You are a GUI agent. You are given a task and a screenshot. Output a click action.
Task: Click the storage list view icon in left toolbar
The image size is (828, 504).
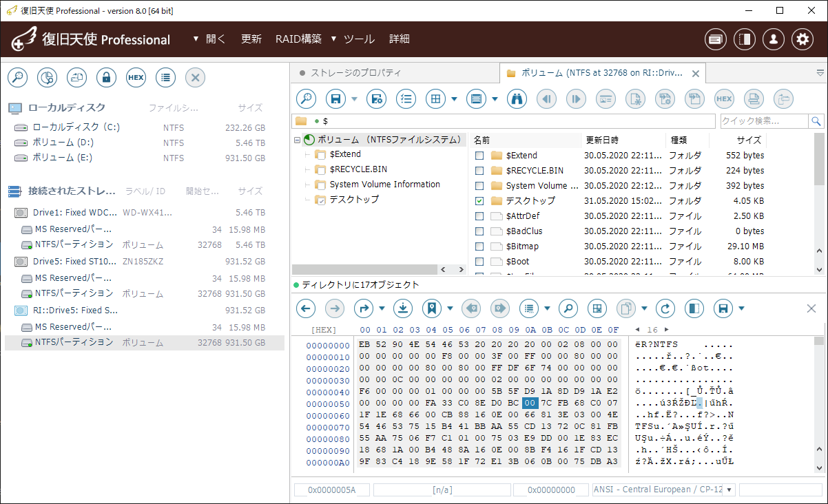(165, 78)
